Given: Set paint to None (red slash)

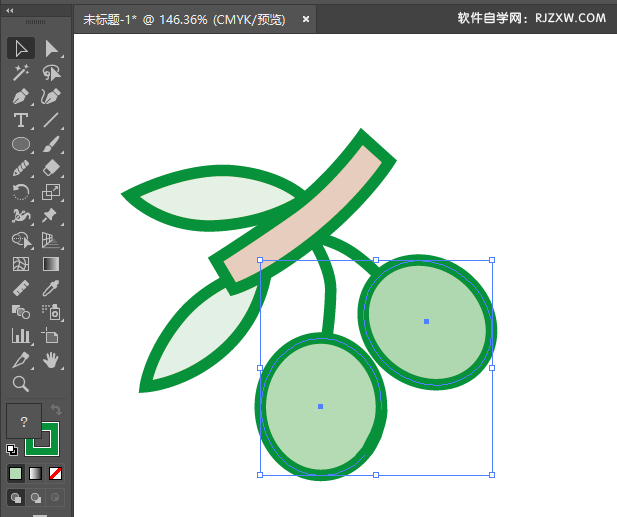Looking at the screenshot, I should tap(55, 474).
